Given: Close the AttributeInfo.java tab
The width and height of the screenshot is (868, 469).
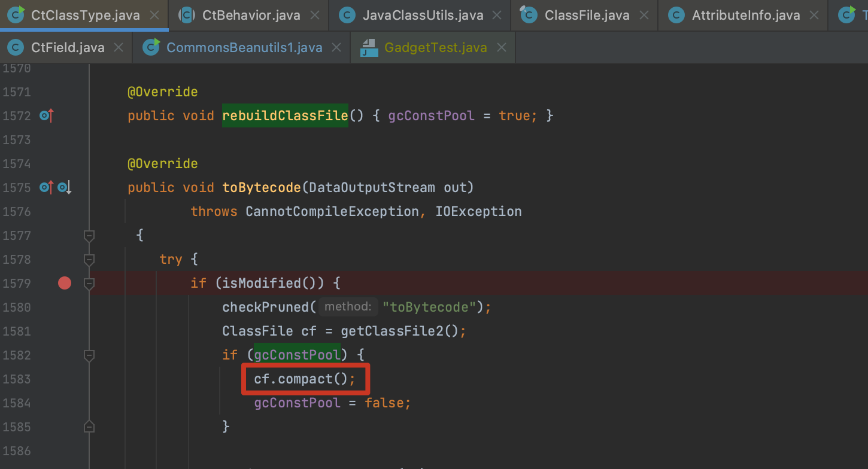Looking at the screenshot, I should [814, 16].
